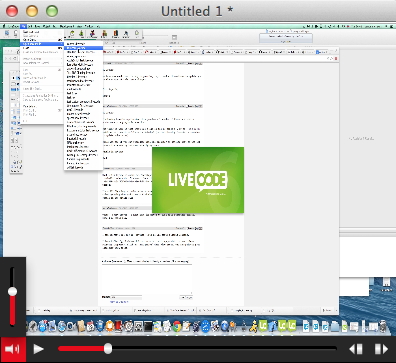Click the Chrome icon in the recorded dock
The height and width of the screenshot is (363, 396).
(x=177, y=326)
